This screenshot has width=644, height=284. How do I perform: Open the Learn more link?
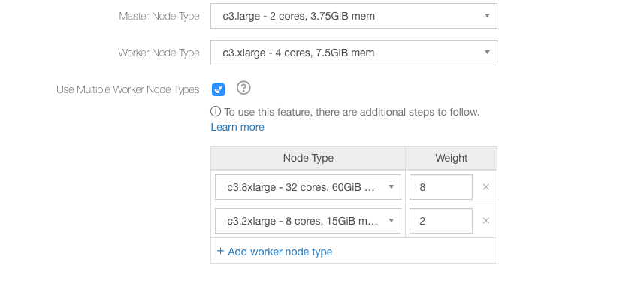tap(237, 127)
